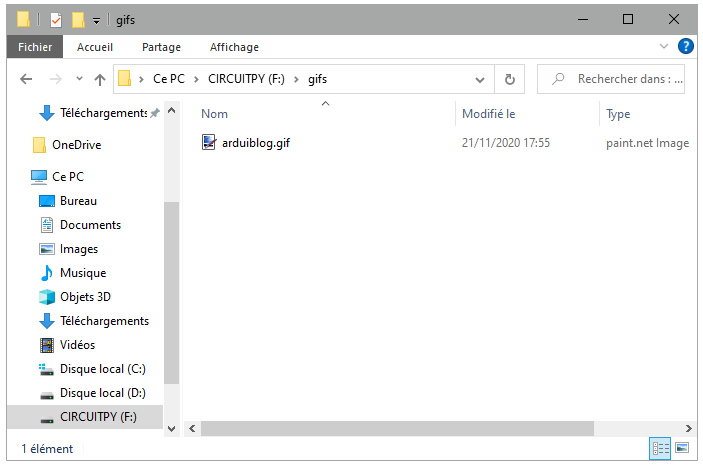Click the search magnifier icon

[558, 79]
